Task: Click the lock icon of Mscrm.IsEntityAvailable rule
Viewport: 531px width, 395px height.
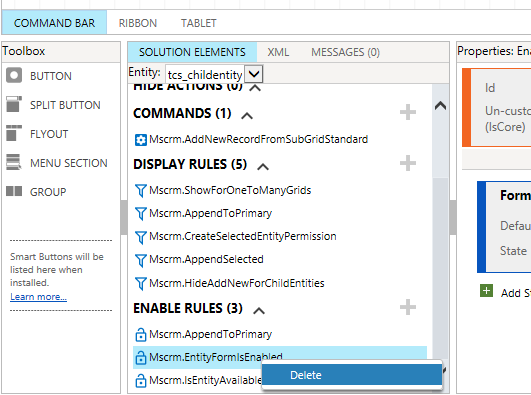Action: click(x=141, y=380)
